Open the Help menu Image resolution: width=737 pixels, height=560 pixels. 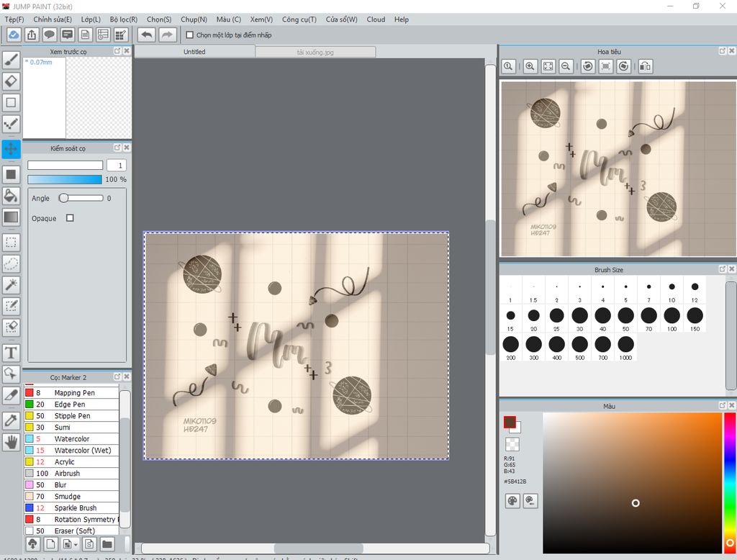[402, 19]
